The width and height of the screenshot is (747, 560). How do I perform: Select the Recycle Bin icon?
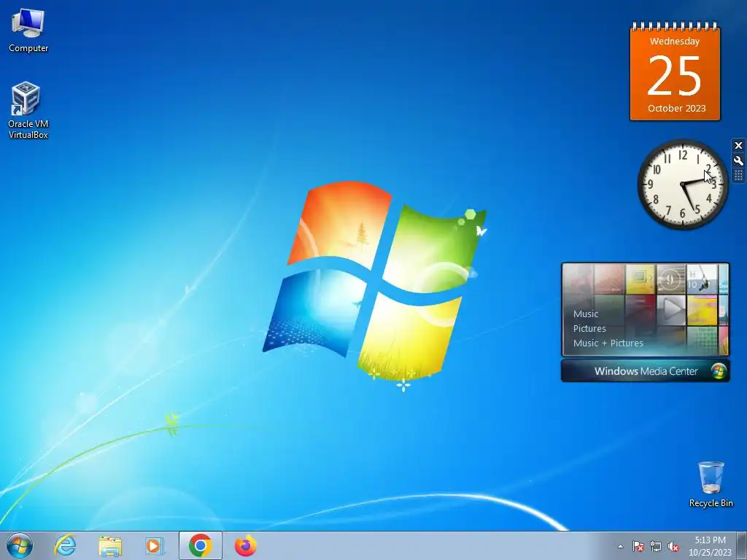point(711,484)
